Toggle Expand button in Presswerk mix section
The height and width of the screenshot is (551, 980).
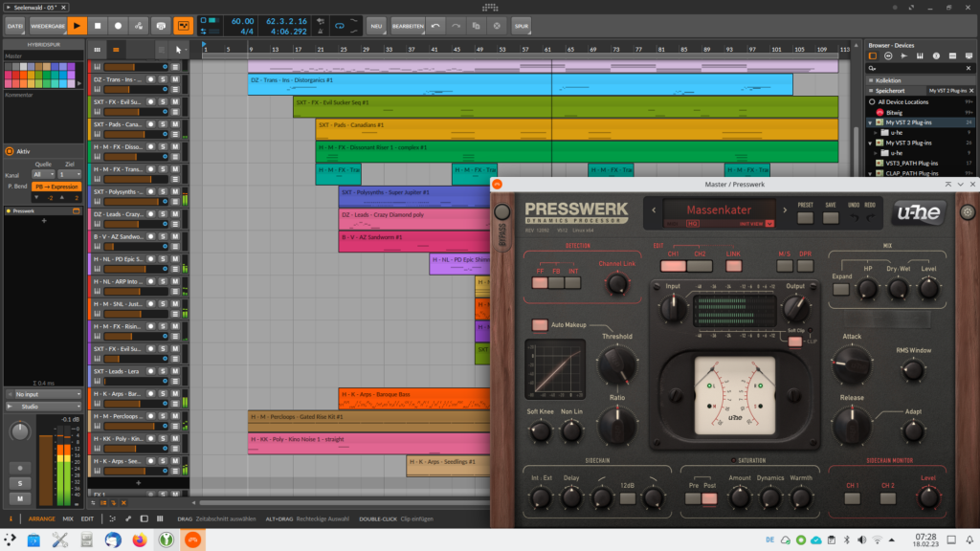(x=840, y=289)
